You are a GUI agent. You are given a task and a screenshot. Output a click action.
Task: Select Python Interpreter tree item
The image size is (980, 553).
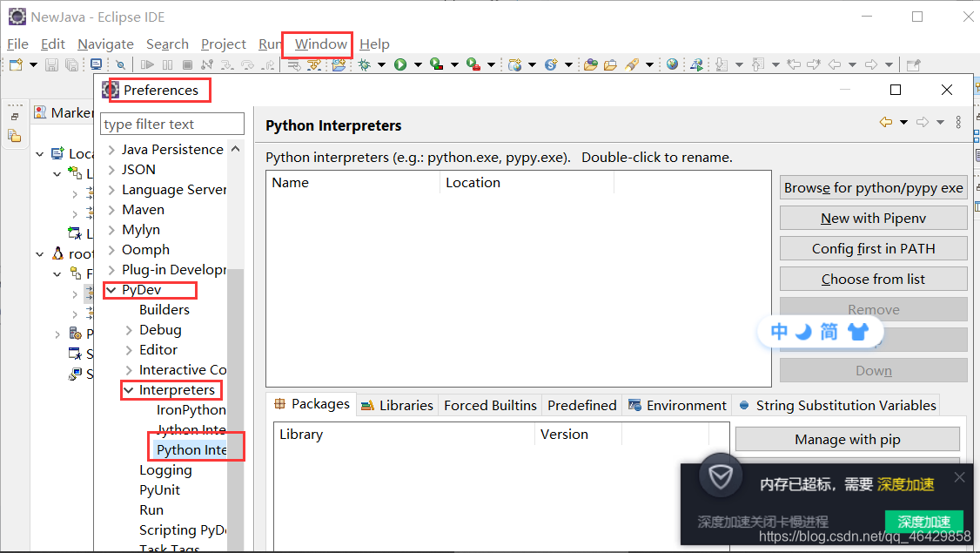pyautogui.click(x=191, y=449)
